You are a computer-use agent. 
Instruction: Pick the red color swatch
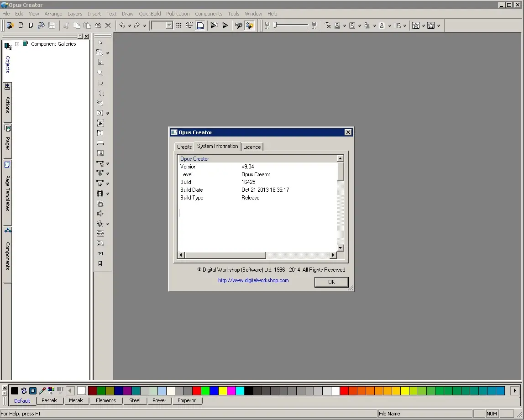pyautogui.click(x=197, y=391)
